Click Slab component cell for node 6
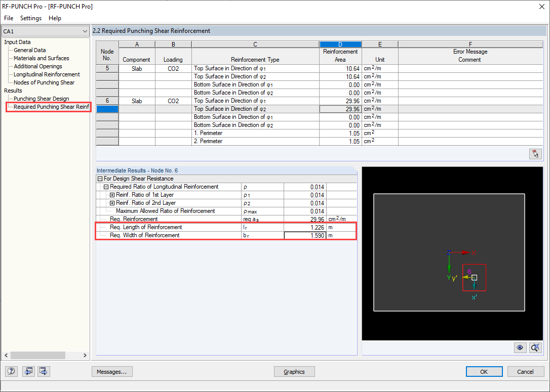The width and height of the screenshot is (550, 392). 137,101
